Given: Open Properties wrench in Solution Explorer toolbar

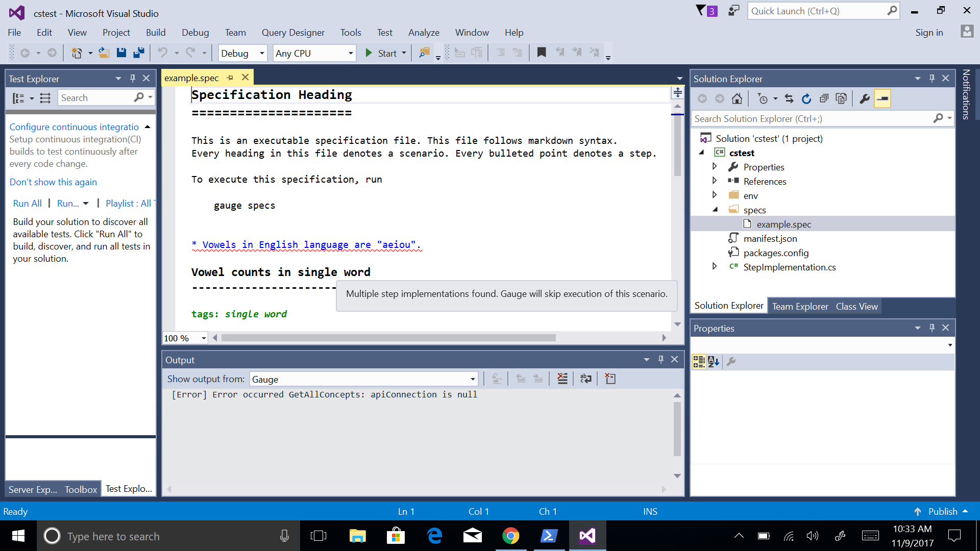Looking at the screenshot, I should click(x=865, y=98).
